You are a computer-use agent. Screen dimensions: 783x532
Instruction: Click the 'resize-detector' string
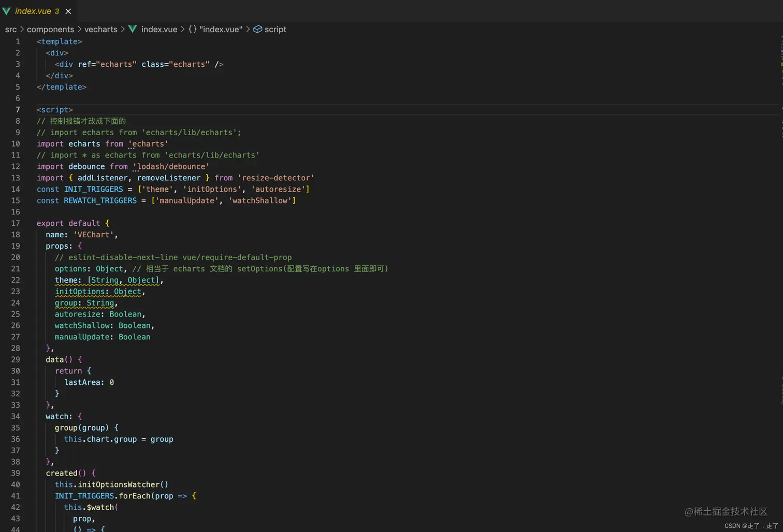pyautogui.click(x=276, y=178)
